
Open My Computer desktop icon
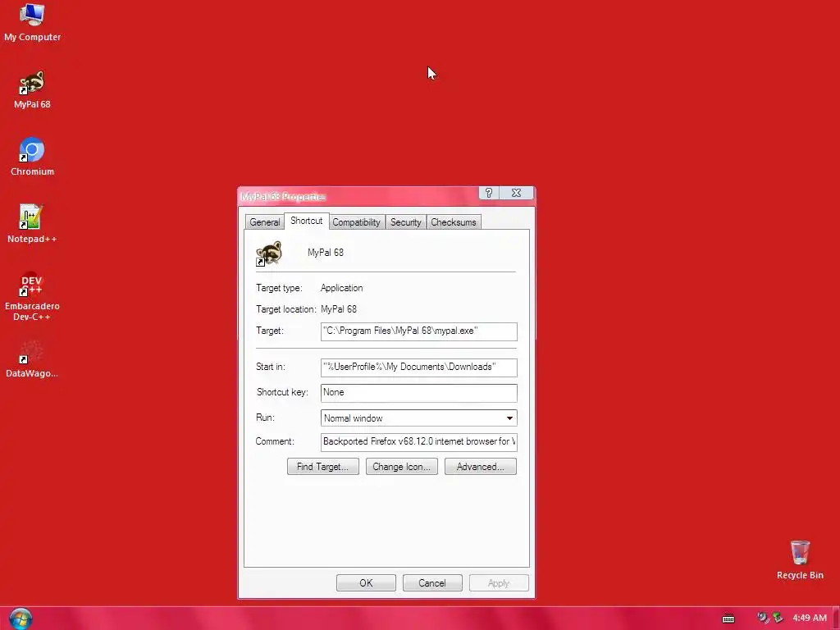click(32, 22)
